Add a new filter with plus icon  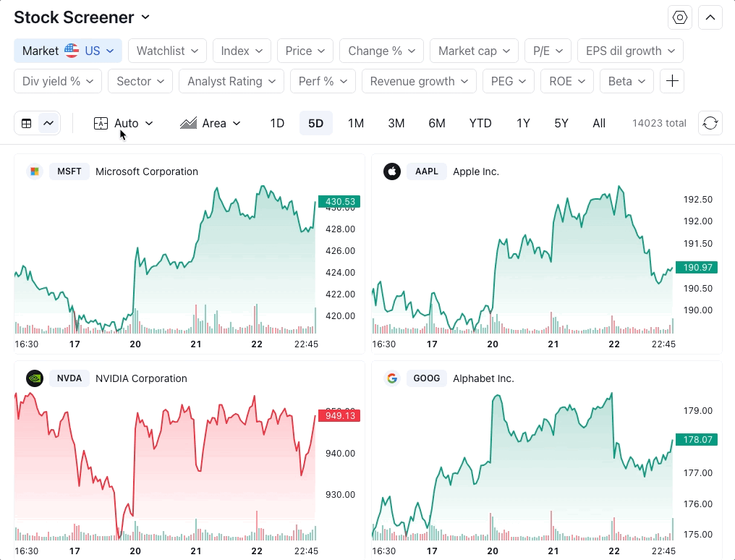click(x=672, y=81)
